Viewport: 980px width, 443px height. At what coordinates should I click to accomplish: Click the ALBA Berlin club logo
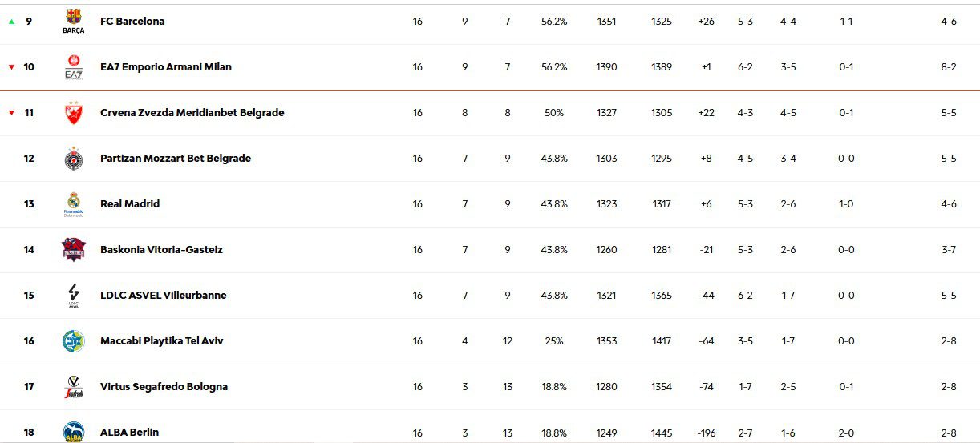tap(73, 432)
